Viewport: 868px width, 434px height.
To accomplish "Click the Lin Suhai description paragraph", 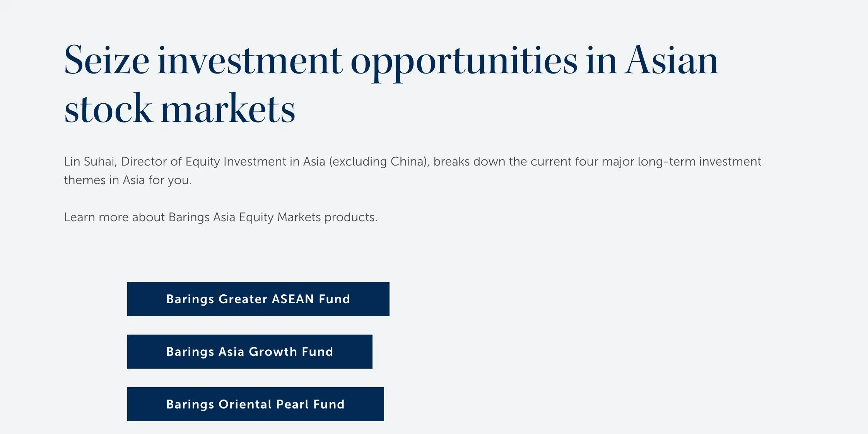I will tap(412, 171).
